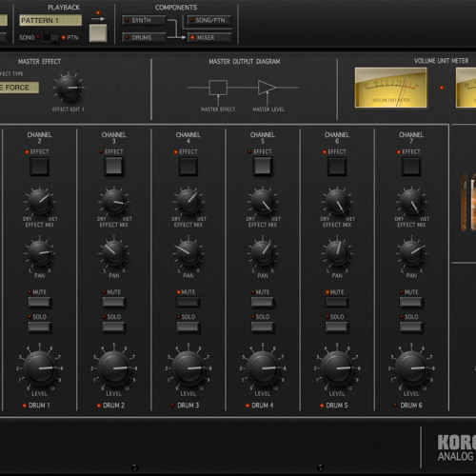Click the master level amplifier triangle

pyautogui.click(x=267, y=88)
